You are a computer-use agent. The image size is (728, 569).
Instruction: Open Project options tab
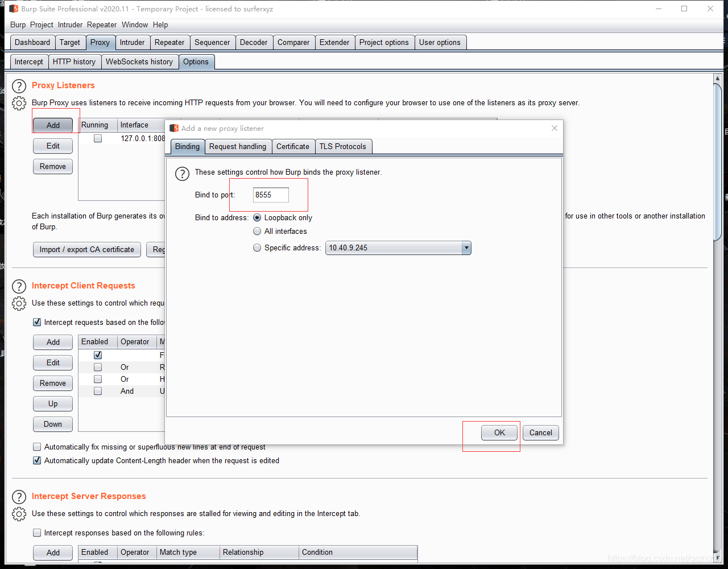[384, 42]
